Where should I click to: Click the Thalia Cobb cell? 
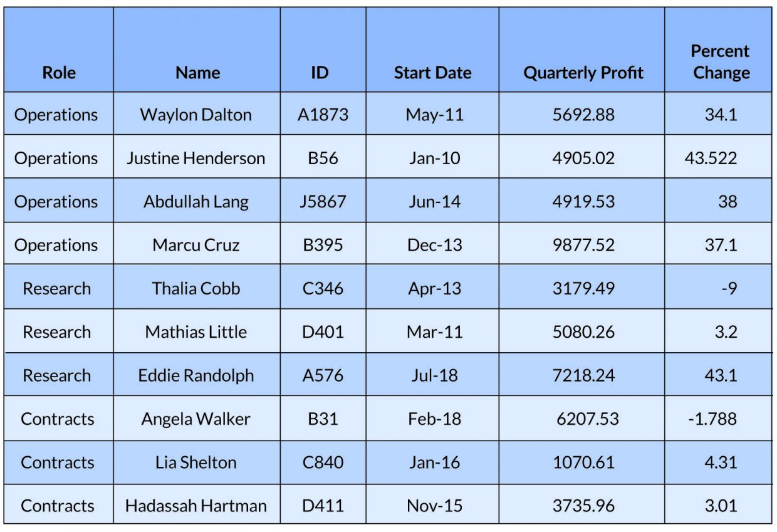pyautogui.click(x=197, y=288)
